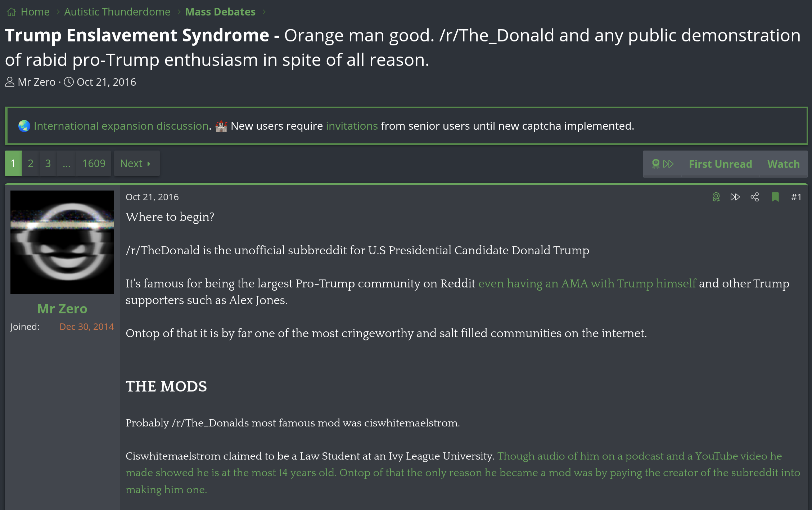Image resolution: width=812 pixels, height=510 pixels.
Task: Toggle Watch for this thread
Action: coord(783,164)
